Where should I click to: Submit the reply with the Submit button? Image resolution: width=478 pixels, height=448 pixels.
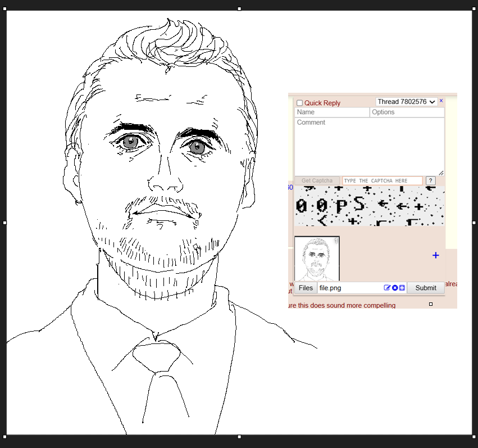pyautogui.click(x=426, y=288)
